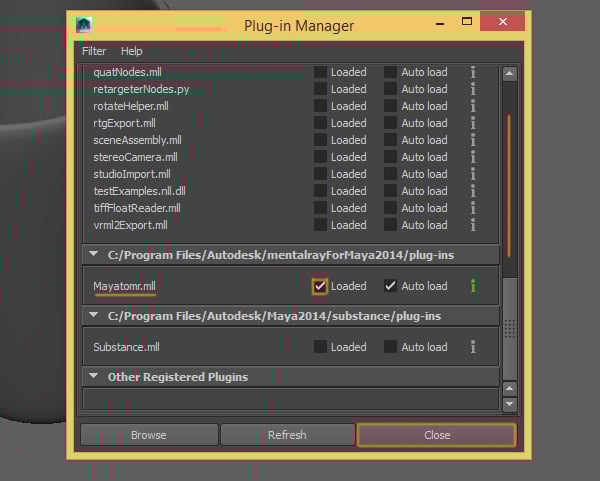Viewport: 600px width, 481px height.
Task: Disable Auto load for Mayatomr.mll
Action: (391, 286)
